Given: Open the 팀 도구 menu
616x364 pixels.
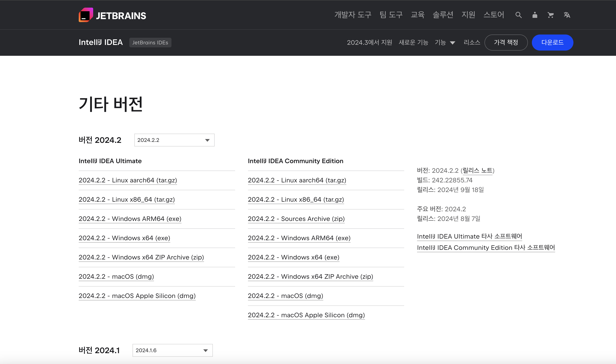Looking at the screenshot, I should [x=391, y=15].
